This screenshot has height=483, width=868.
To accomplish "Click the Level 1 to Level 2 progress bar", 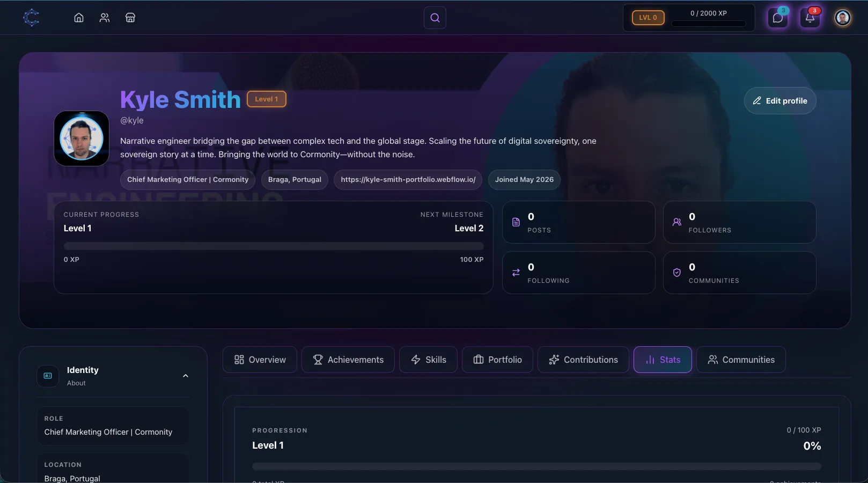I will click(274, 246).
